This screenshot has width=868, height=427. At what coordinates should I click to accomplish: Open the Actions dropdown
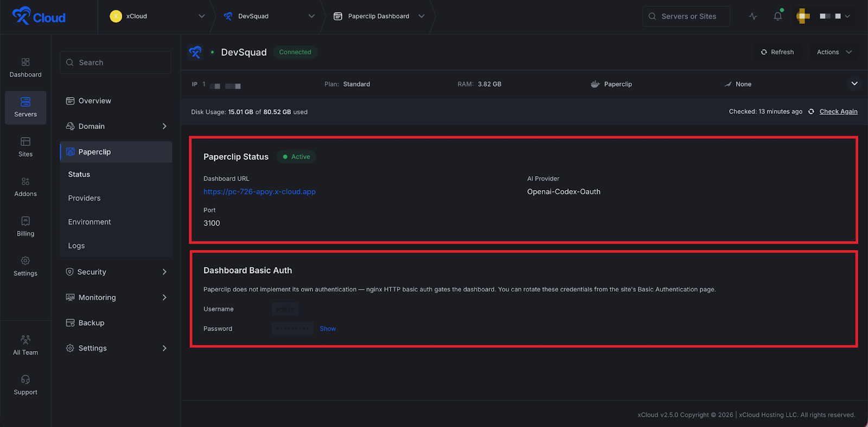click(x=834, y=52)
